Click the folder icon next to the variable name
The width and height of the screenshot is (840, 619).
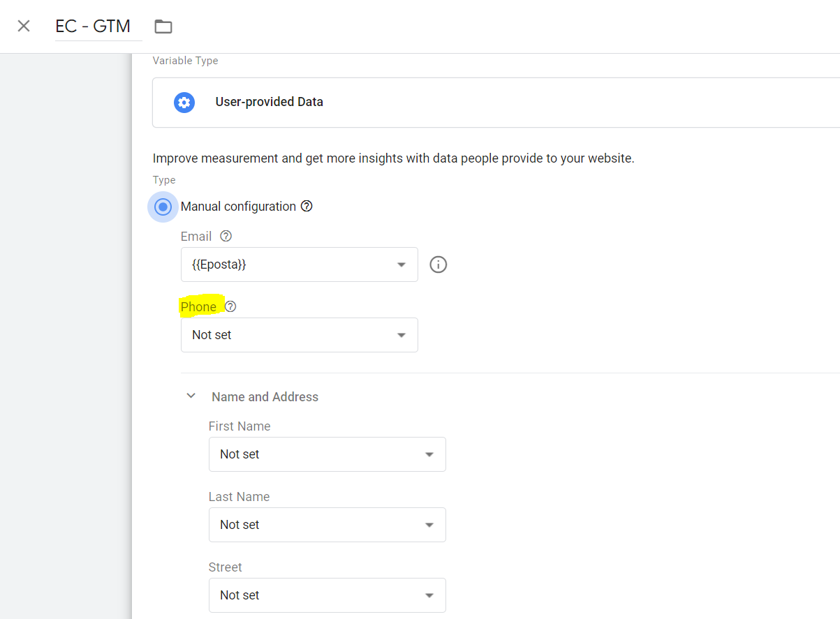pyautogui.click(x=163, y=27)
